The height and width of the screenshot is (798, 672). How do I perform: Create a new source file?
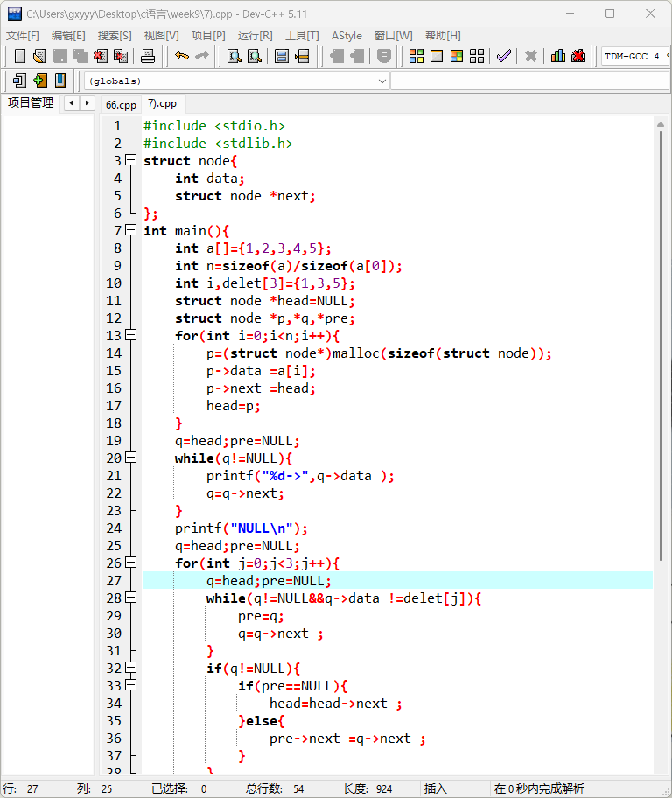click(x=20, y=56)
